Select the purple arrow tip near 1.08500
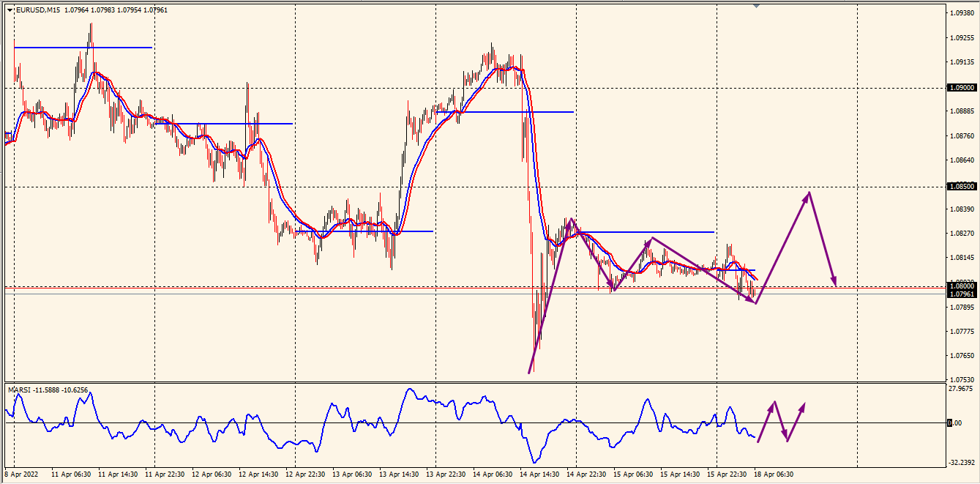Viewport: 980px width, 484px height. pyautogui.click(x=809, y=193)
